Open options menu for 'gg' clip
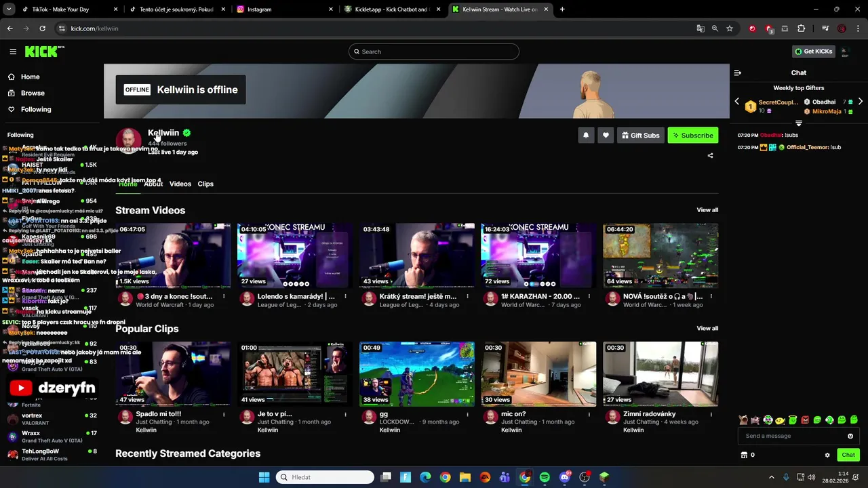 pos(467,414)
